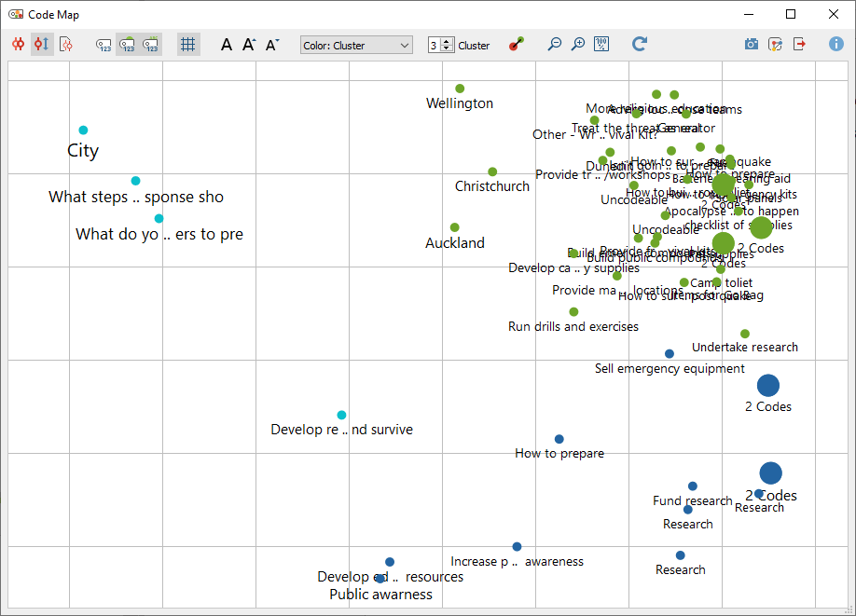Click the green dot above 'Run drills and exercises'

pos(573,311)
